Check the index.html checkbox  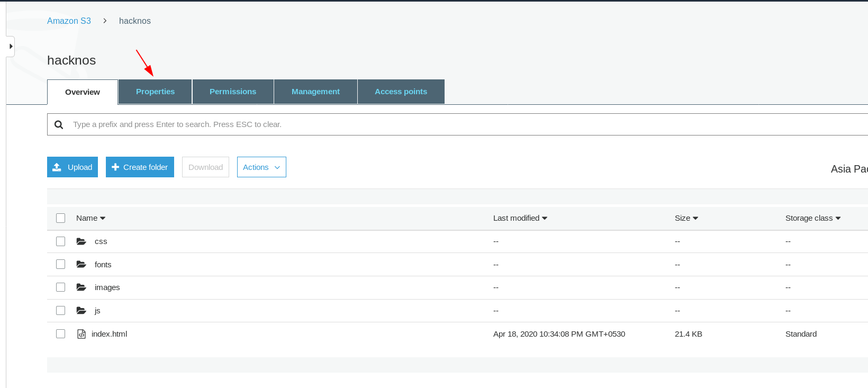(x=61, y=334)
